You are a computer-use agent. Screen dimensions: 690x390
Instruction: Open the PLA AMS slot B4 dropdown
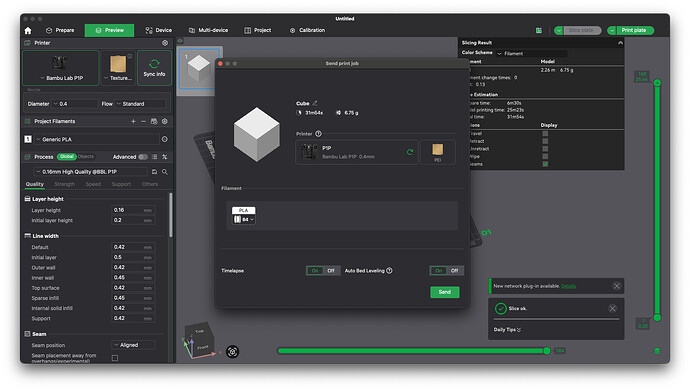tap(244, 219)
